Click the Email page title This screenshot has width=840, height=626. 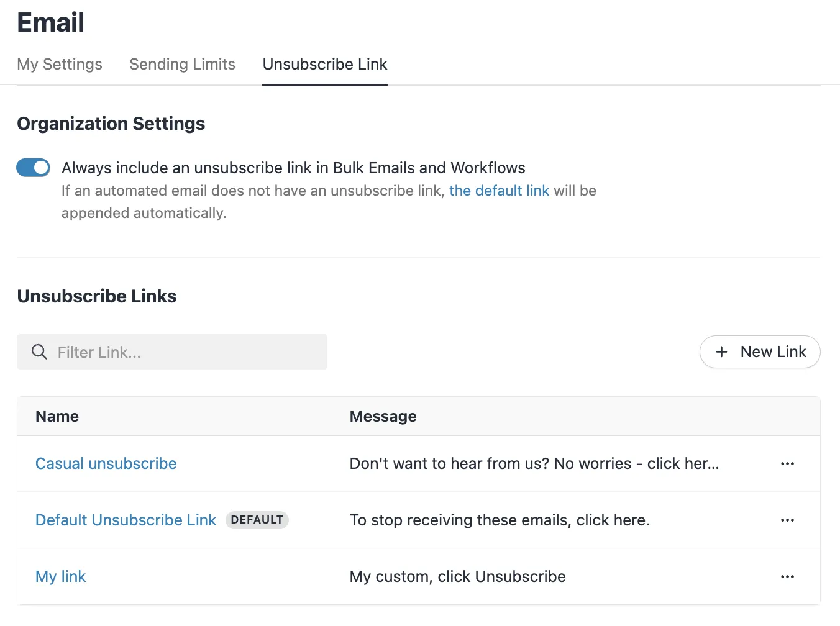(x=51, y=23)
